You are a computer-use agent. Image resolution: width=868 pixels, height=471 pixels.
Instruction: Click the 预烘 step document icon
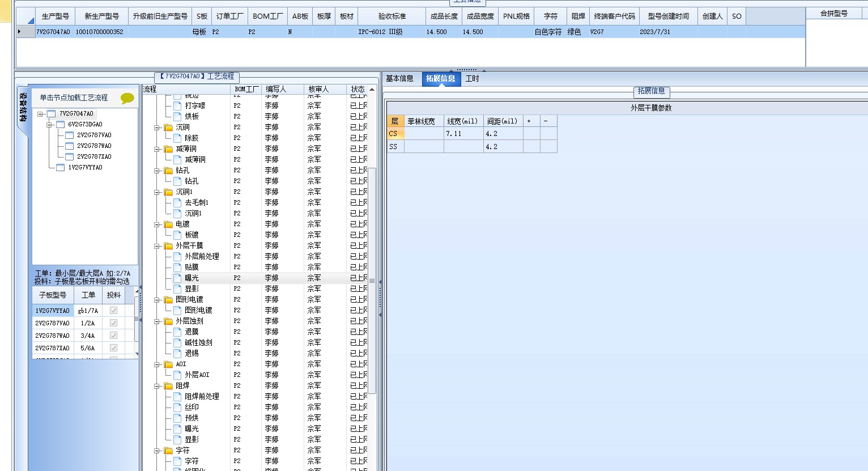(x=177, y=418)
